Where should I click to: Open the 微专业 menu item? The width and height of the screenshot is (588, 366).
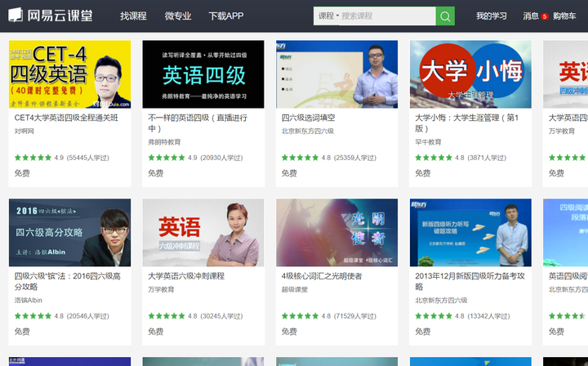[x=178, y=16]
